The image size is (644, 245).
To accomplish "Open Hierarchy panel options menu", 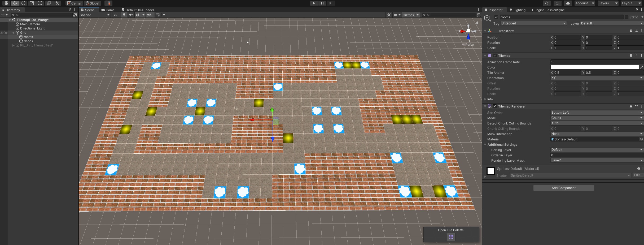I will click(x=75, y=10).
